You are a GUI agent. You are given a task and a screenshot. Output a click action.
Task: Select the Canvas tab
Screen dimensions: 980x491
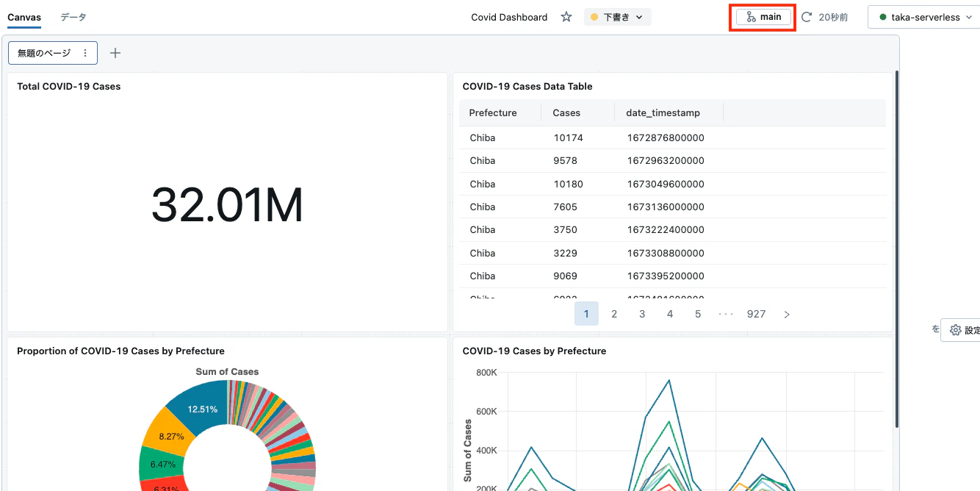coord(24,17)
